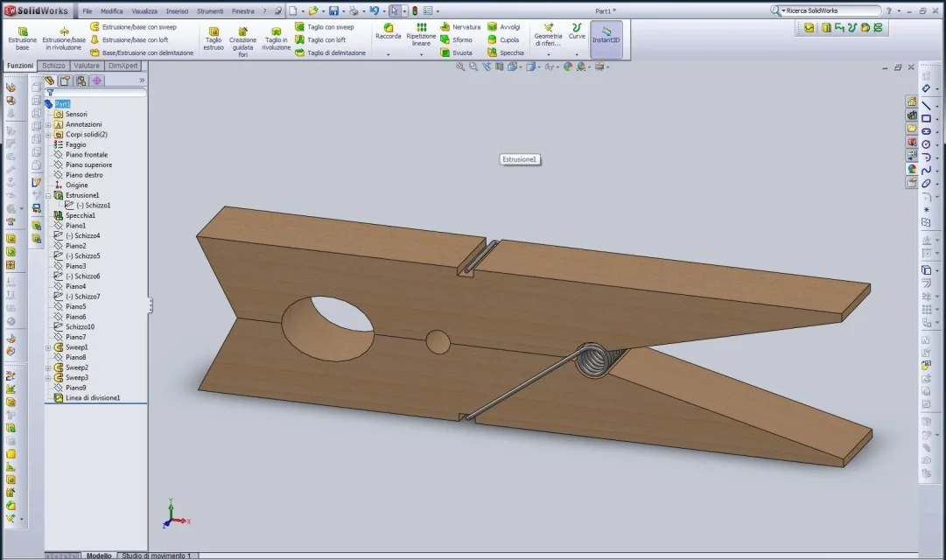Open the Raccorda dropdown arrow

coord(388,54)
